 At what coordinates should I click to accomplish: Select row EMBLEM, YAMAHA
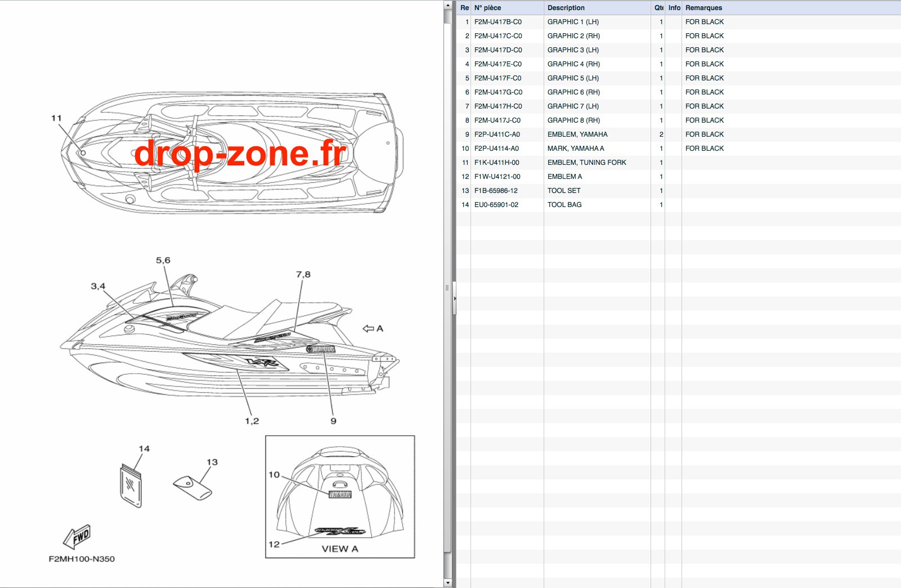point(679,134)
